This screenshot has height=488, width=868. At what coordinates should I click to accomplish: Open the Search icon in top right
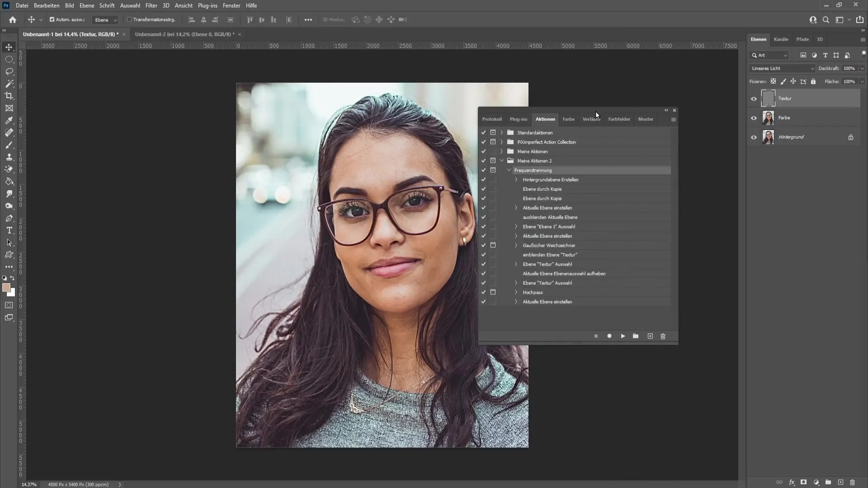coord(826,19)
